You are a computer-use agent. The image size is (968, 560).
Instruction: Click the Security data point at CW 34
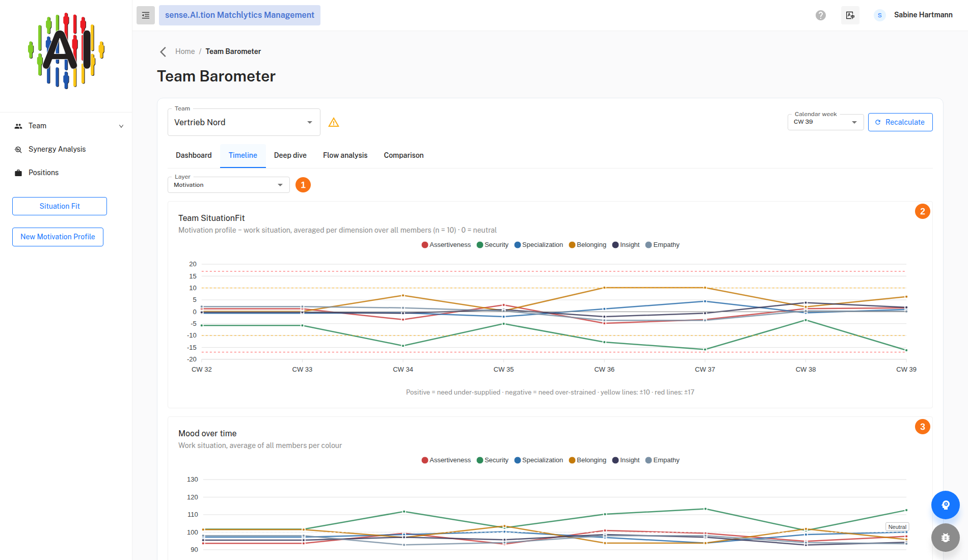403,346
